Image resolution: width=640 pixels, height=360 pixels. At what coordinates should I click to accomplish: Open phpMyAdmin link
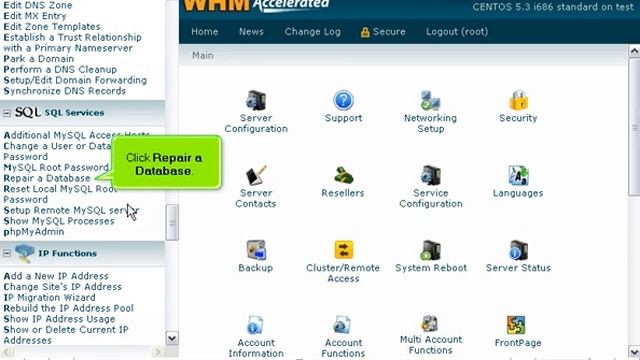tap(34, 232)
